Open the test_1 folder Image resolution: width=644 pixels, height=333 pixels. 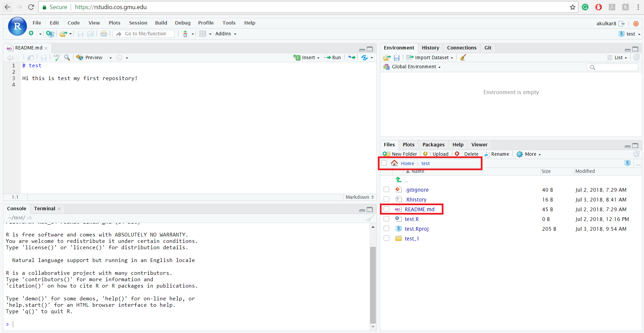tap(412, 238)
